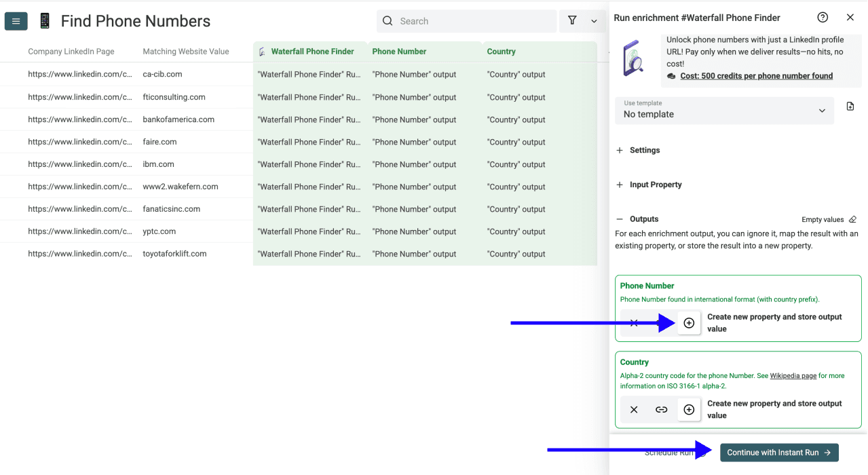Toggle ignore for the Phone Number output
The width and height of the screenshot is (868, 475).
(633, 322)
